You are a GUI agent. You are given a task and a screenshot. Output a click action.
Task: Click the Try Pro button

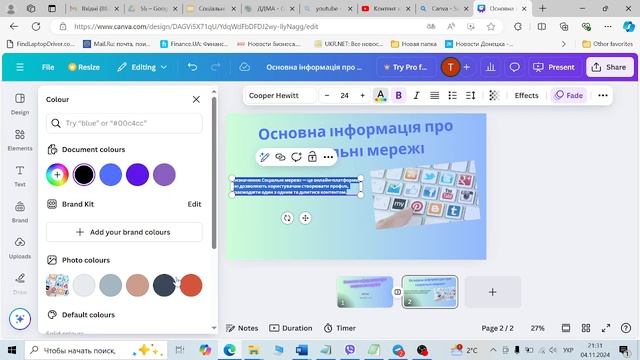click(x=405, y=67)
